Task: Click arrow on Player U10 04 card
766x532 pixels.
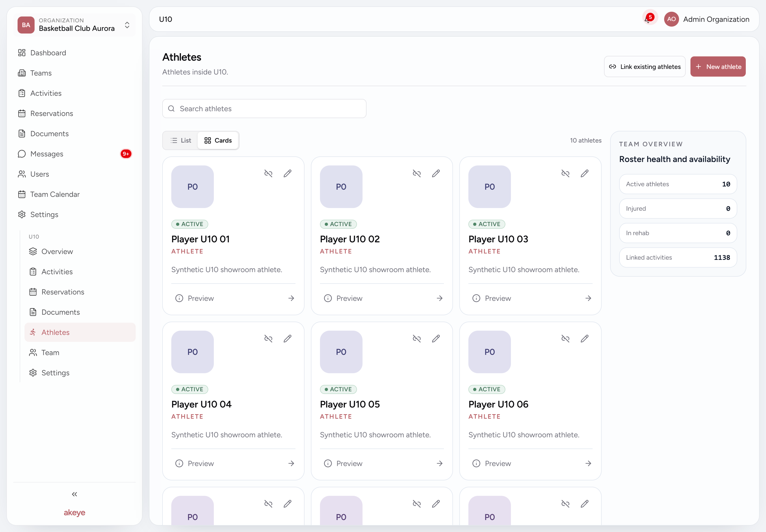Action: click(x=291, y=463)
